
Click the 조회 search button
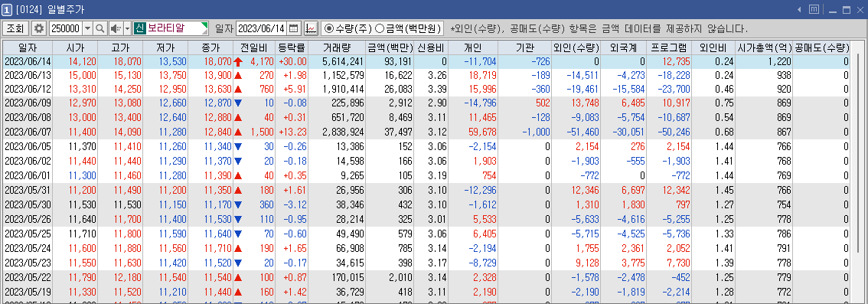point(15,28)
